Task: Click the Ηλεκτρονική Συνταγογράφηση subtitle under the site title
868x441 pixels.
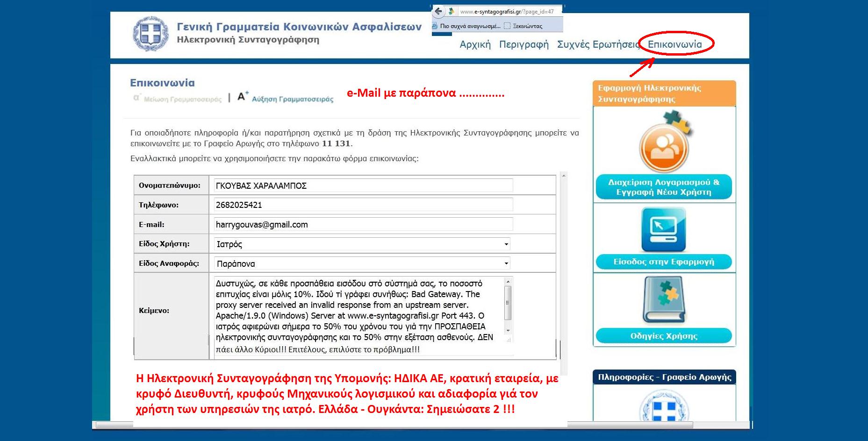Action: point(248,40)
